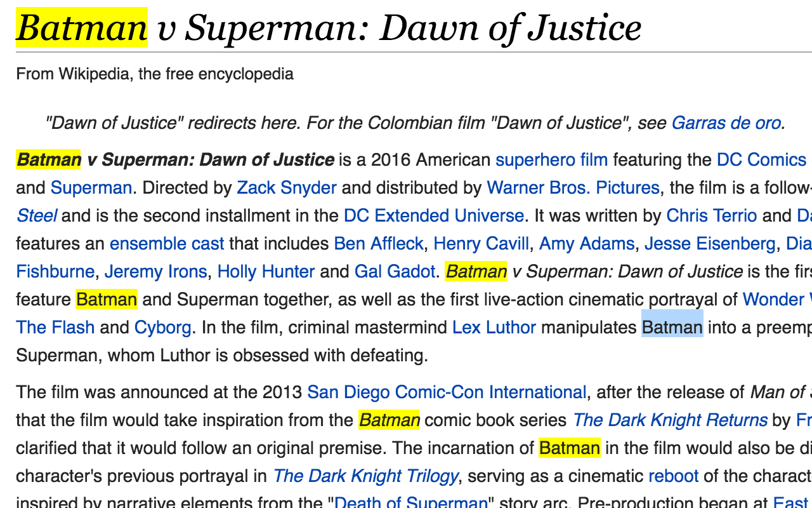Open Zack Snyder's page

pos(287,187)
